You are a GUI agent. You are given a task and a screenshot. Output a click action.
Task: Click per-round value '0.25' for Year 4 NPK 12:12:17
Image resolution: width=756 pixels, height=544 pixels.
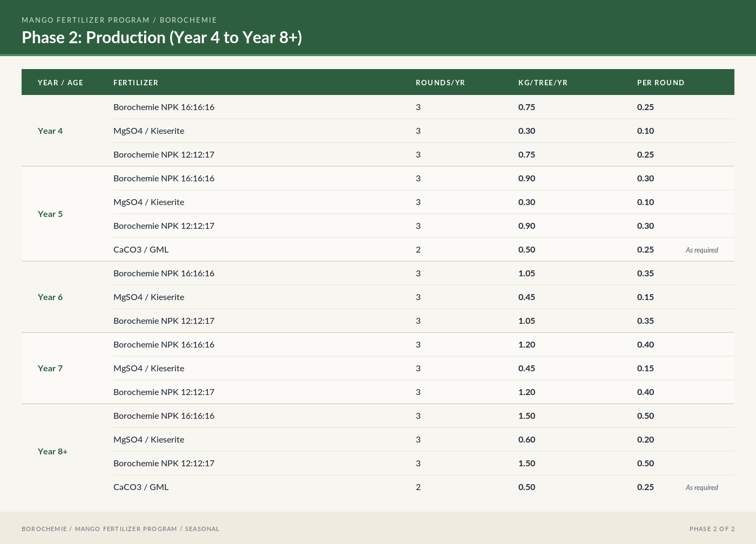[x=646, y=154]
